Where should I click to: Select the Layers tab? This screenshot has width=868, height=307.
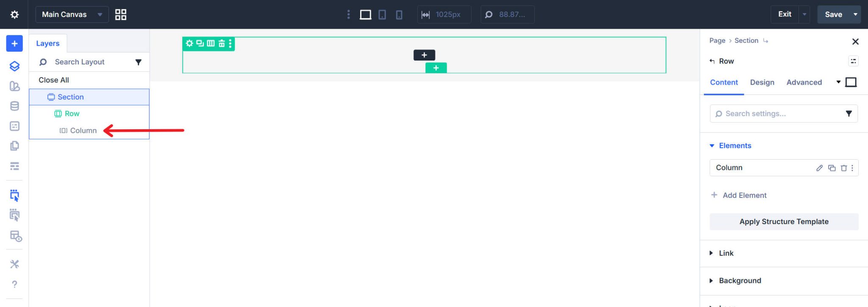pos(48,43)
